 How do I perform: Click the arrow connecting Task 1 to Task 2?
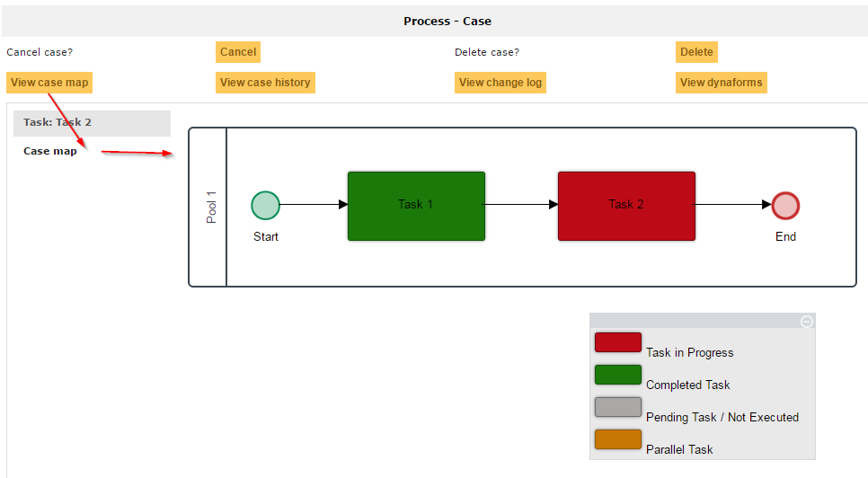[521, 205]
